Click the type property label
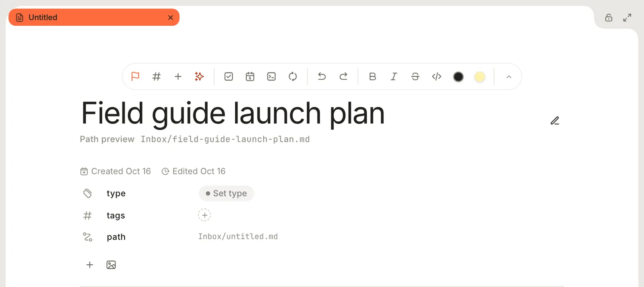Image resolution: width=644 pixels, height=287 pixels. [116, 193]
